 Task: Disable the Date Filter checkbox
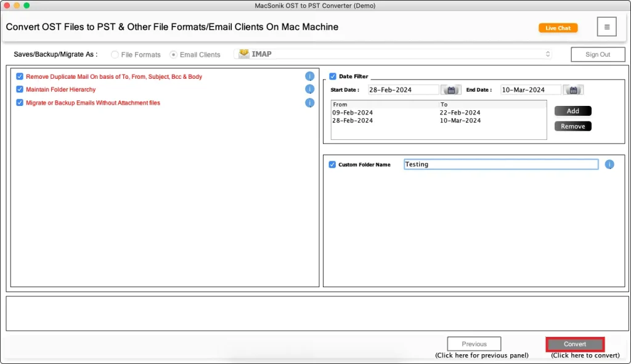(333, 76)
